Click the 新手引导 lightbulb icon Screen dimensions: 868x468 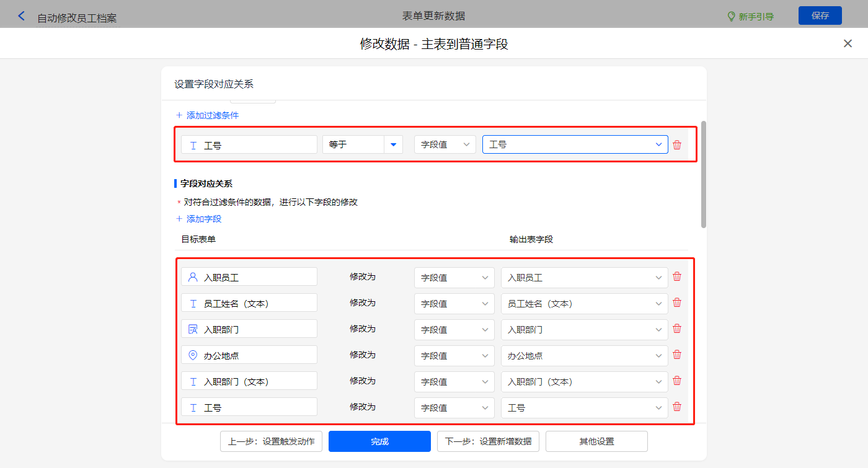click(x=731, y=16)
